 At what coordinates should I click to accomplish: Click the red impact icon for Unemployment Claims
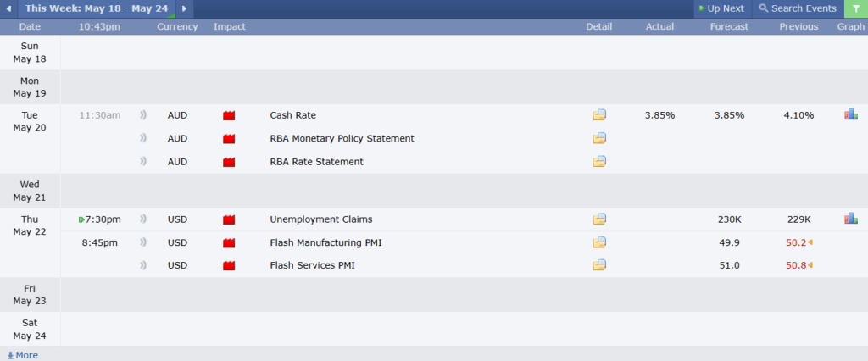229,219
